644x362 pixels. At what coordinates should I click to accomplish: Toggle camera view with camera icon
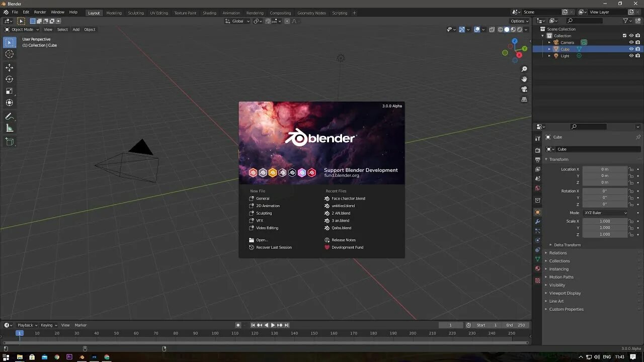[x=524, y=89]
